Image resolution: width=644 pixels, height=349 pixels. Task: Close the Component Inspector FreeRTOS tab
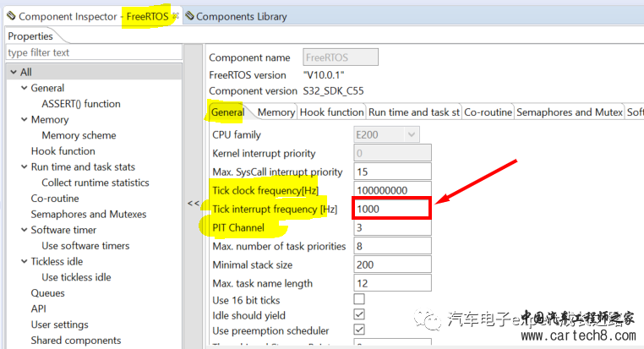176,15
